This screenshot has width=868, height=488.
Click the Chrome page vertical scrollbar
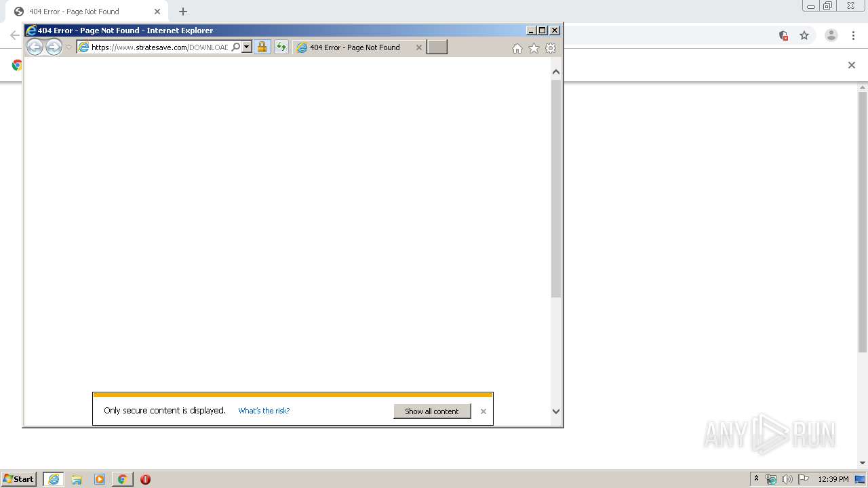coord(863,222)
